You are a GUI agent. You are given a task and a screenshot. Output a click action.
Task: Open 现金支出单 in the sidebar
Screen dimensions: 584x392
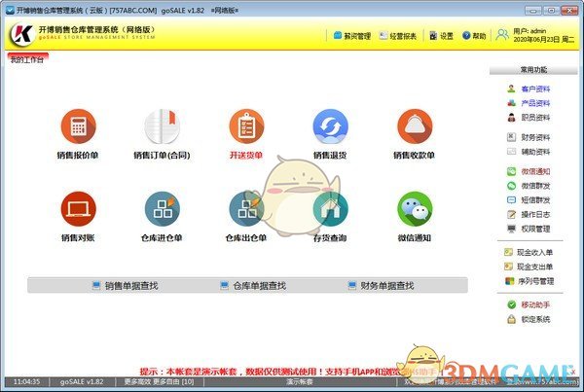click(x=529, y=267)
